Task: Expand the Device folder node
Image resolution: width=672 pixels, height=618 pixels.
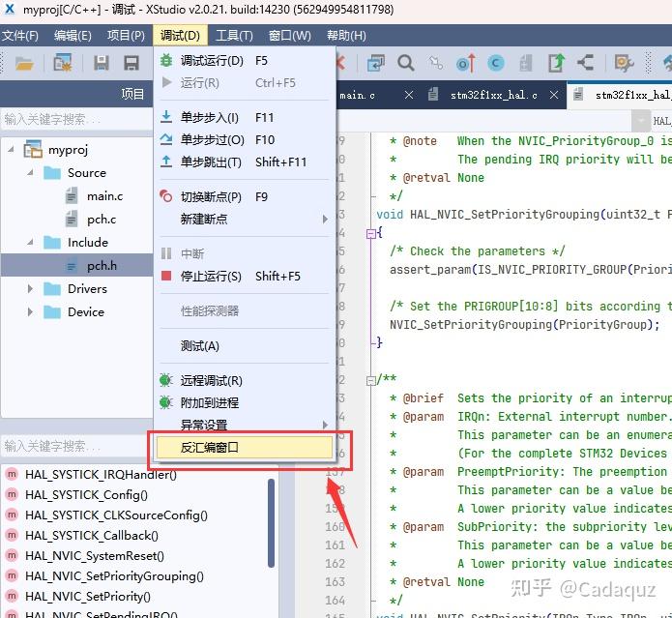Action: point(30,312)
